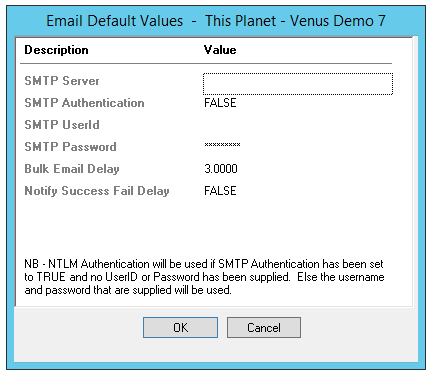Click the Cancel button

coord(264,327)
